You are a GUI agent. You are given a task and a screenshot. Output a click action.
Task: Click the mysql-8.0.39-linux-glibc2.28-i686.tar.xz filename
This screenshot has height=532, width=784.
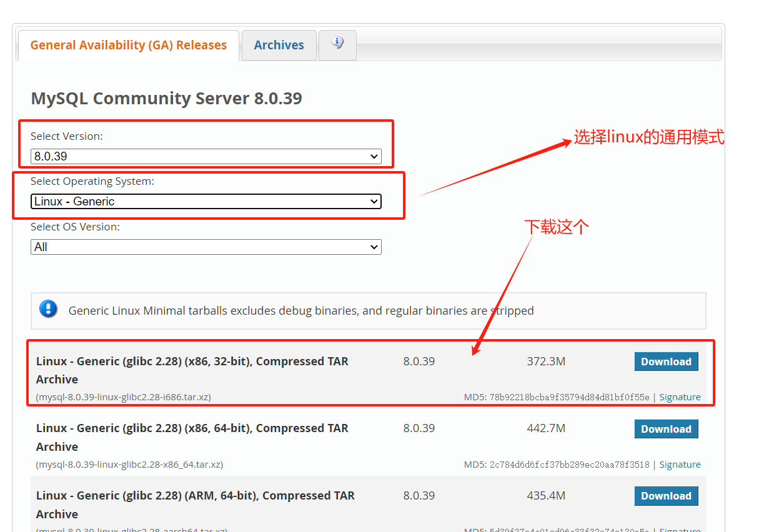pos(124,397)
